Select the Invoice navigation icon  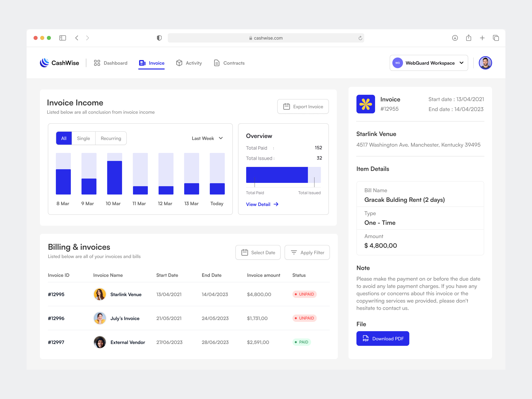(142, 63)
